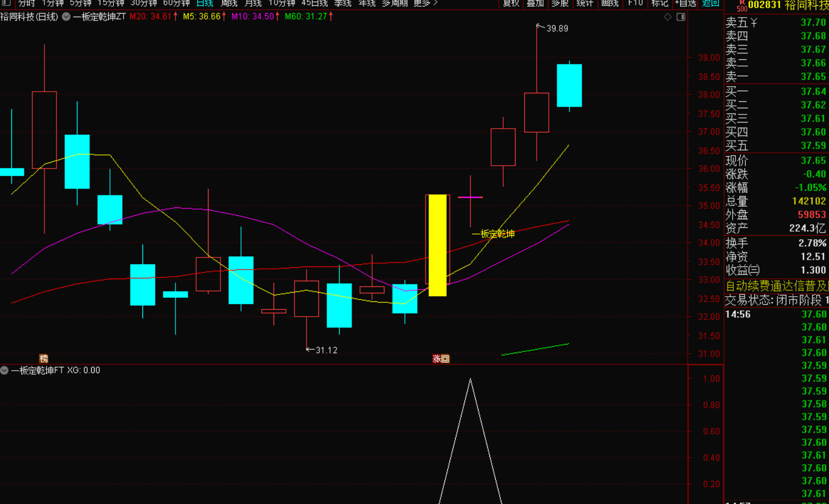The width and height of the screenshot is (829, 504).
Task: Toggle 复权 price adjustment
Action: pos(511,3)
